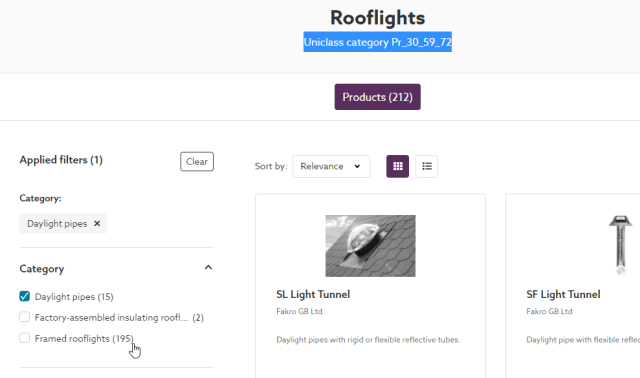The width and height of the screenshot is (640, 378).
Task: Click the Fakro GB Ltd under SF Light Tunnel
Action: tap(549, 311)
